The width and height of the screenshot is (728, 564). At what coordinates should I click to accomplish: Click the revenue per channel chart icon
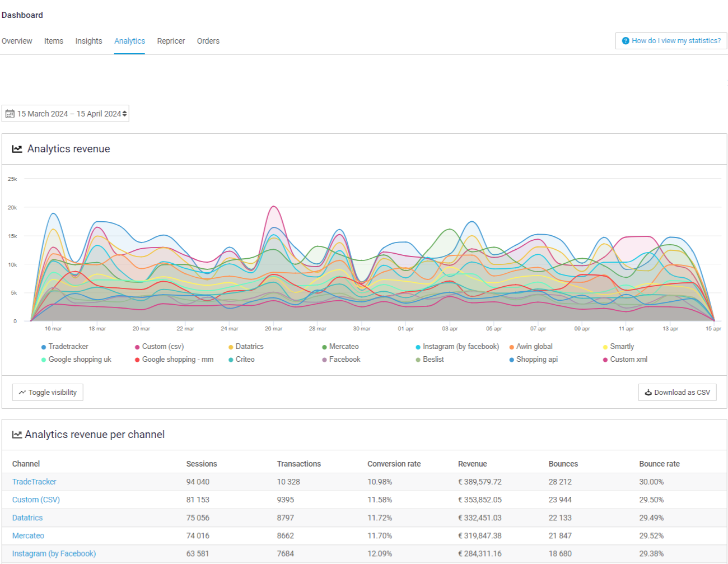tap(17, 435)
